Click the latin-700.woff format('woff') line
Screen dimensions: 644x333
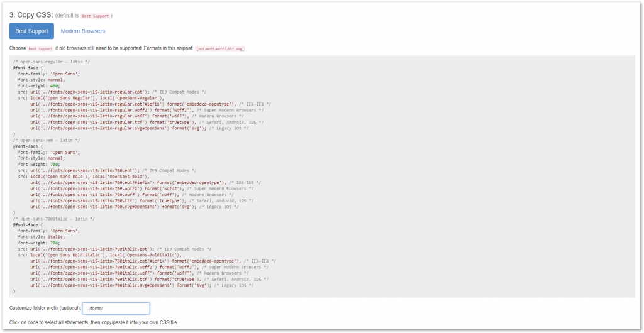[132, 195]
